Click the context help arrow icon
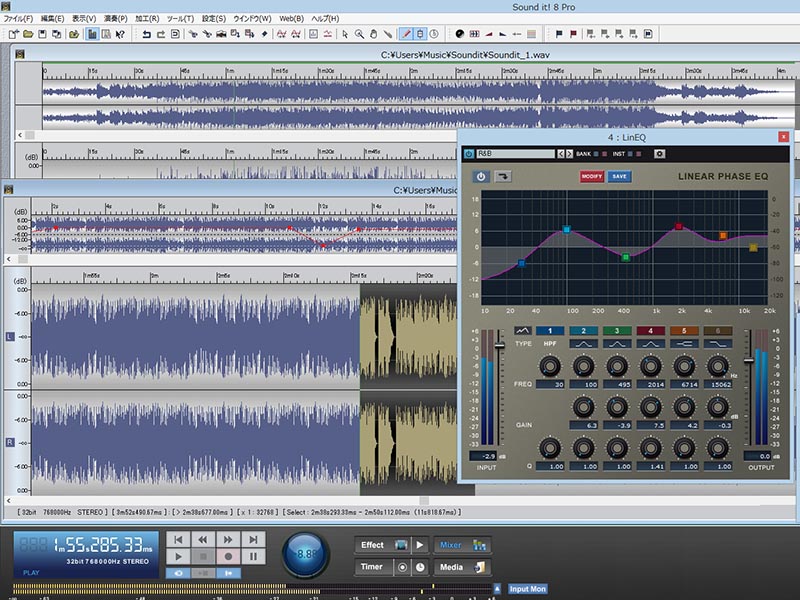The width and height of the screenshot is (800, 600). coord(120,34)
